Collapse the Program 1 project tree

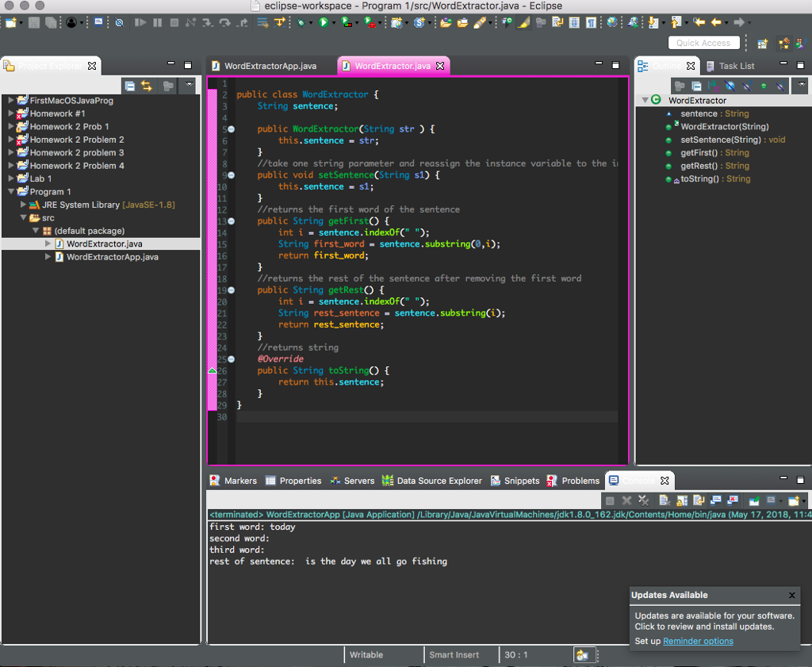tap(11, 192)
